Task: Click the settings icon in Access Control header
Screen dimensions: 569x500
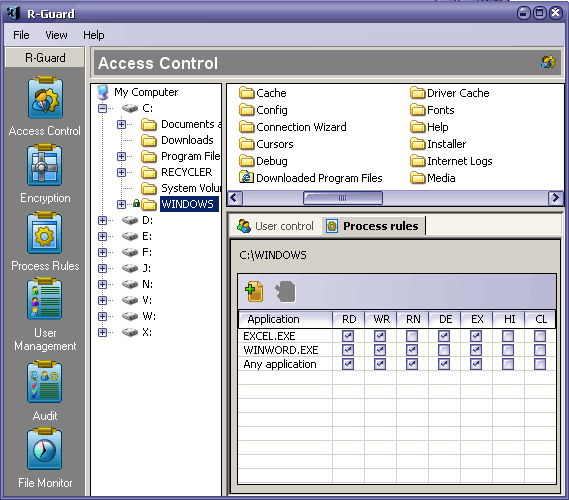Action: pyautogui.click(x=548, y=62)
